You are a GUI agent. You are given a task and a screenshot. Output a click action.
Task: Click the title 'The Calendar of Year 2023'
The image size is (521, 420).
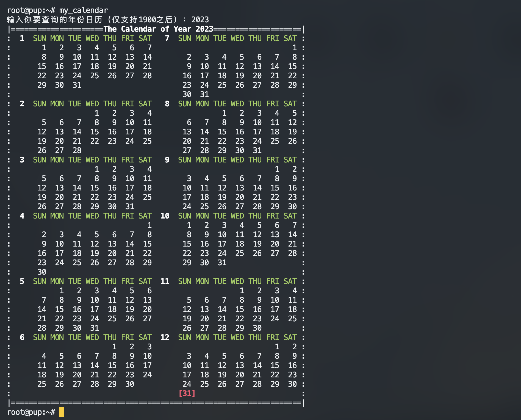158,29
